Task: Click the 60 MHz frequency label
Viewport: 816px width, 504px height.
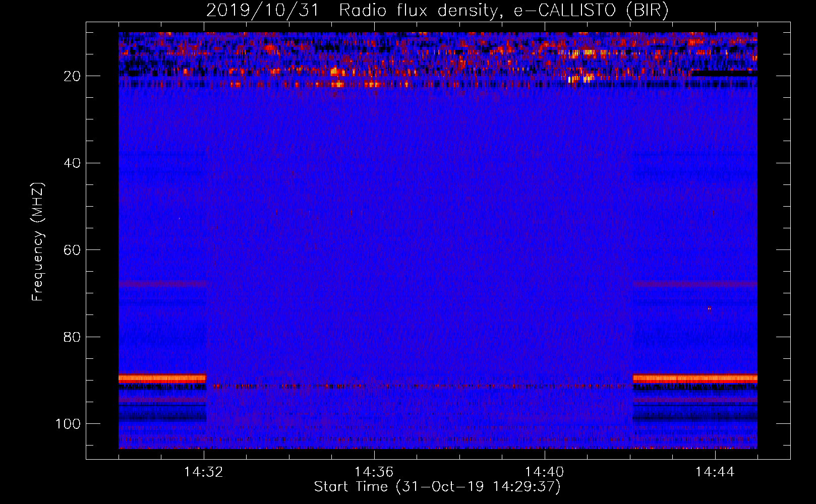Action: click(x=72, y=250)
